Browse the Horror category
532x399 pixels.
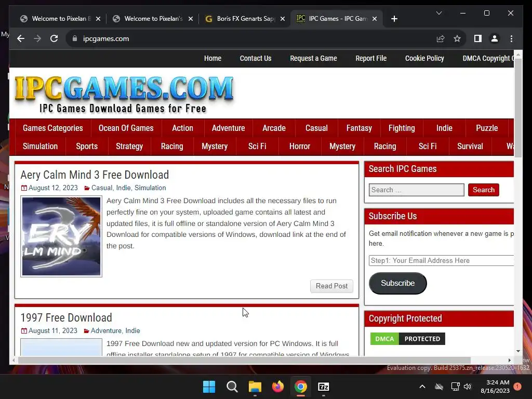(x=300, y=146)
